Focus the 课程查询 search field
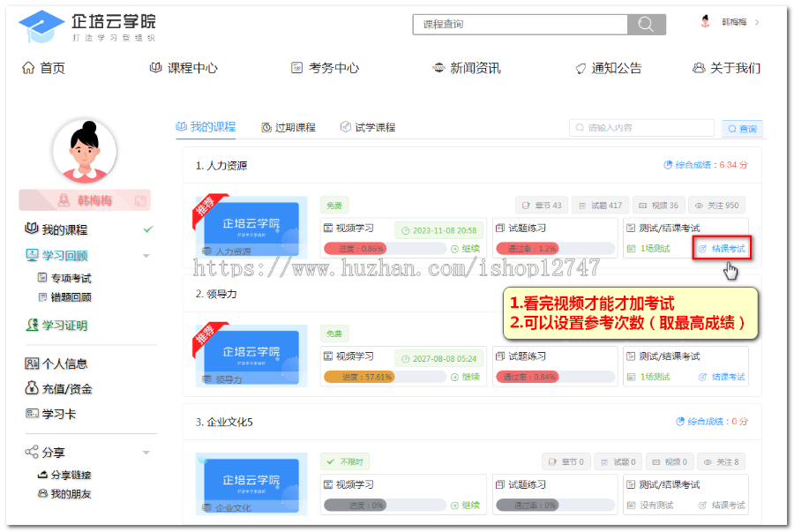Screen dimensions: 794x532 [520, 25]
